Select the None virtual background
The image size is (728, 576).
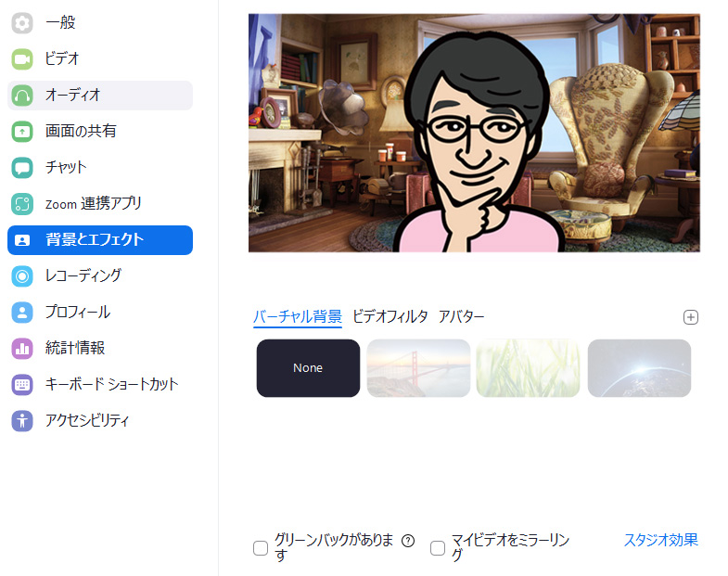[x=308, y=368]
